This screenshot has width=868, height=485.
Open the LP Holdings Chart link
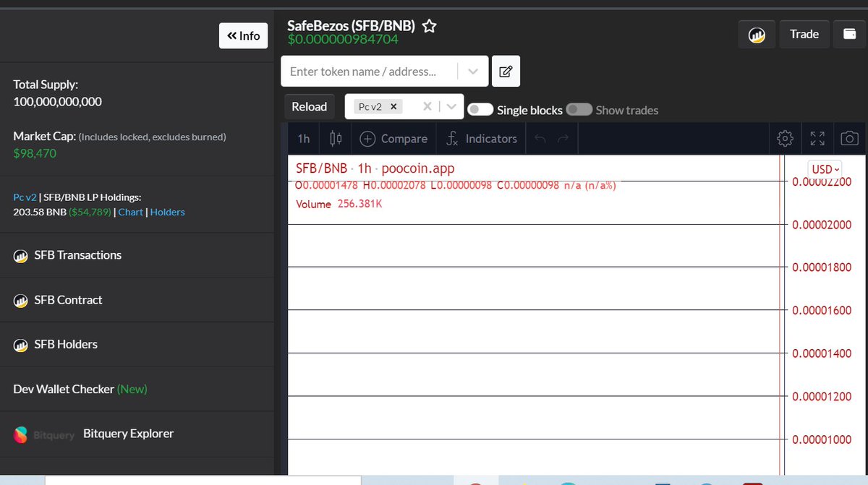coord(131,212)
